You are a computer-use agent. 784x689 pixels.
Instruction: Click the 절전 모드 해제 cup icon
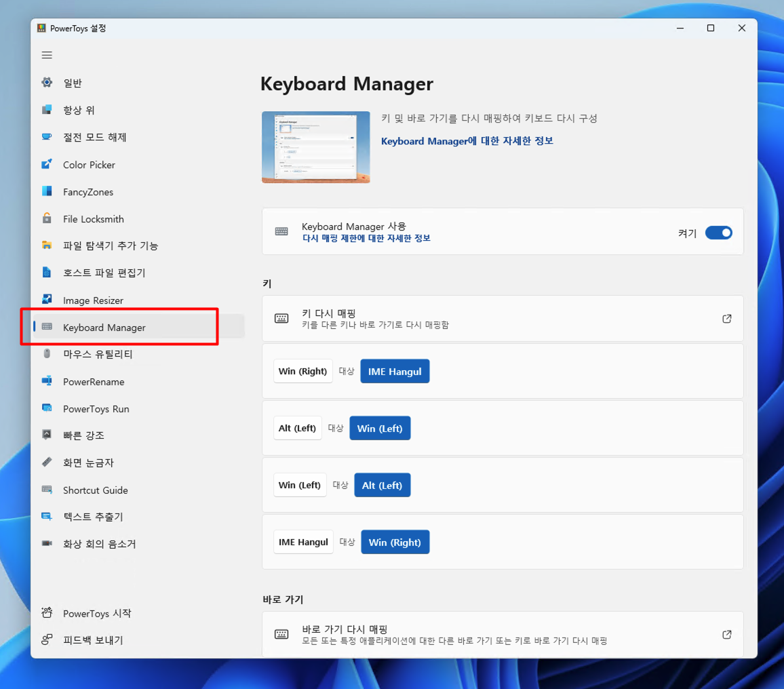(x=47, y=137)
